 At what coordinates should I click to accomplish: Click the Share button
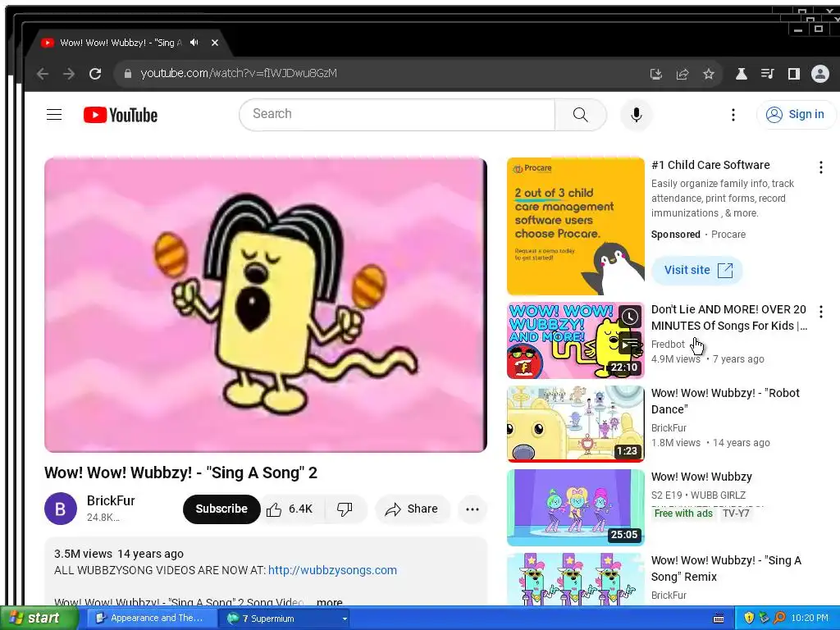[412, 509]
